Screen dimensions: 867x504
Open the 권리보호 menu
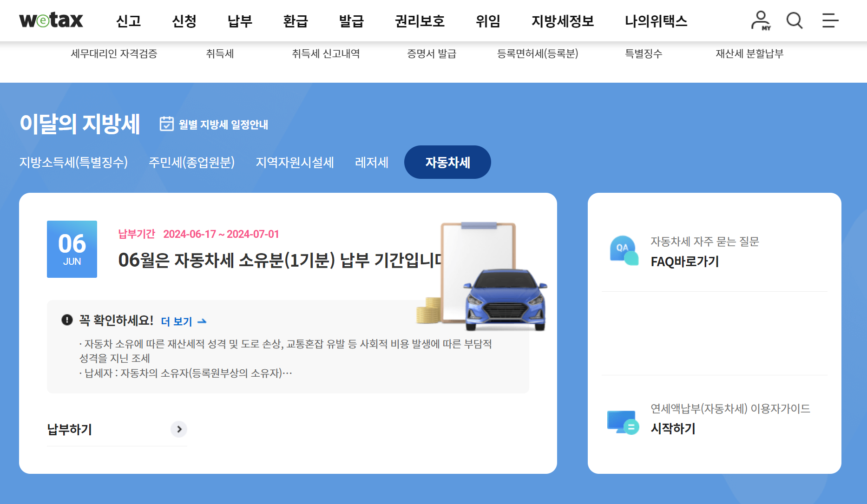coord(420,21)
